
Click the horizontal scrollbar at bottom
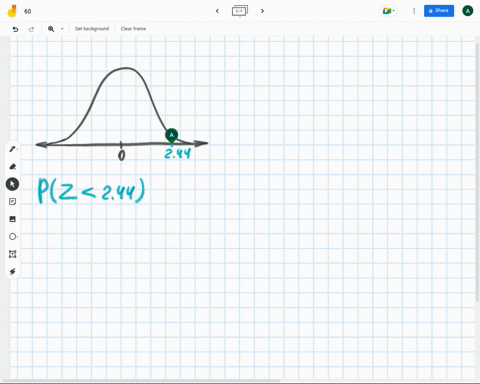click(x=142, y=380)
